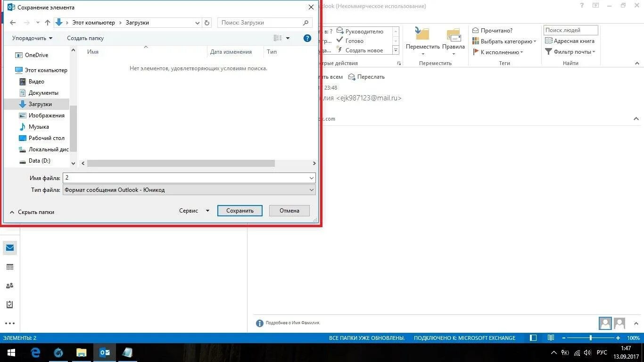This screenshot has width=644, height=362.
Task: Expand the Имя файла dropdown arrow
Action: [312, 178]
